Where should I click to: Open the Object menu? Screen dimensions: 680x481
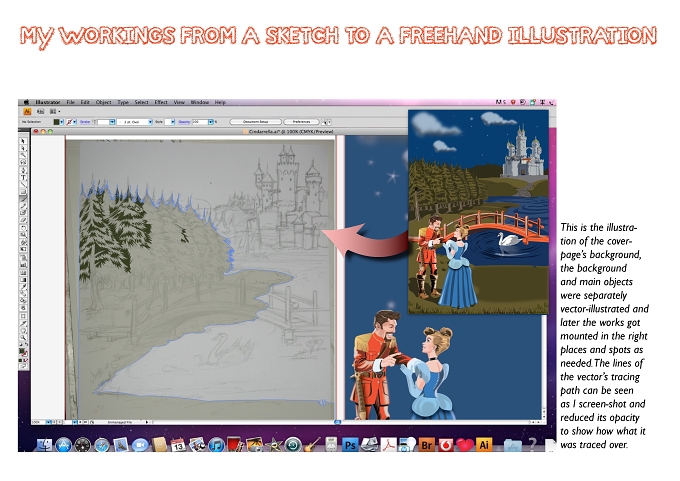click(x=103, y=102)
